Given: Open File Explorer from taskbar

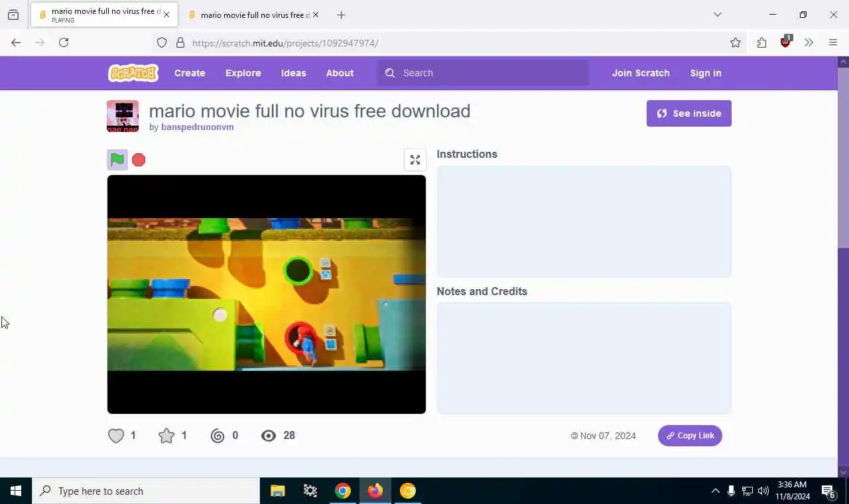Looking at the screenshot, I should tap(277, 491).
